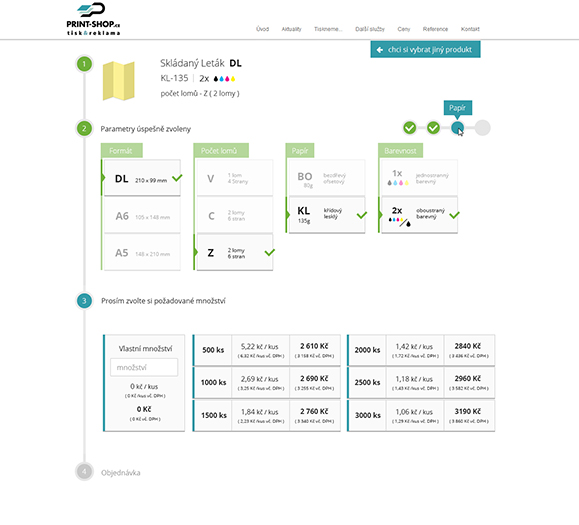
Task: Select the teal Papír progress dot
Action: pos(458,128)
